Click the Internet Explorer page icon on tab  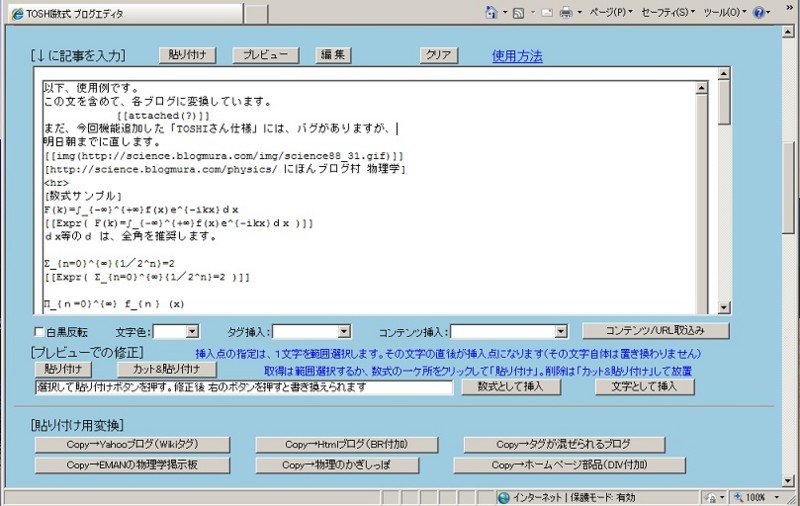click(x=18, y=14)
